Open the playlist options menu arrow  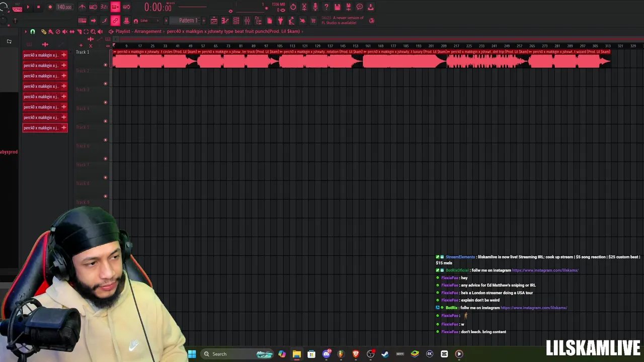[x=26, y=32]
